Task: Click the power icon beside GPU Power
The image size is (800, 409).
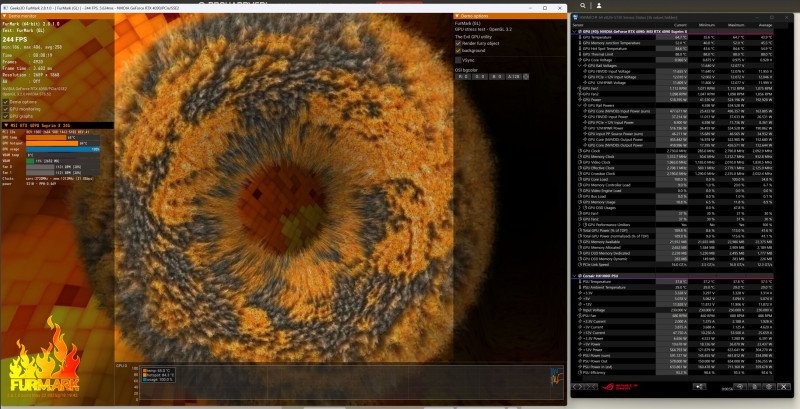Action: 580,99
